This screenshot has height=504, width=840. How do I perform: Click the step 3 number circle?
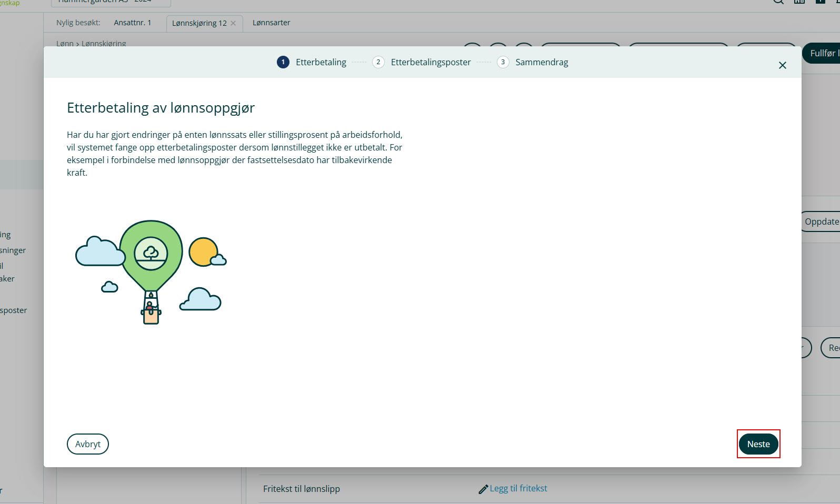[x=503, y=62]
